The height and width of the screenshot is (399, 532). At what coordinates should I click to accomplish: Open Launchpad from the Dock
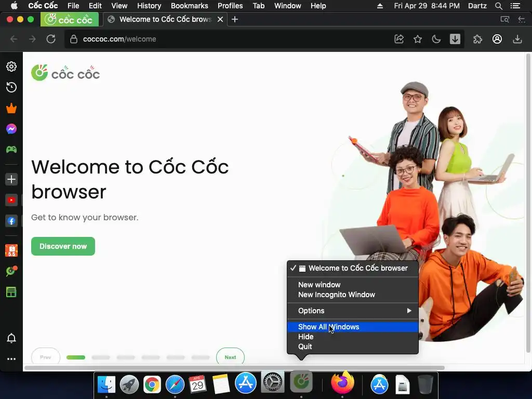(129, 384)
